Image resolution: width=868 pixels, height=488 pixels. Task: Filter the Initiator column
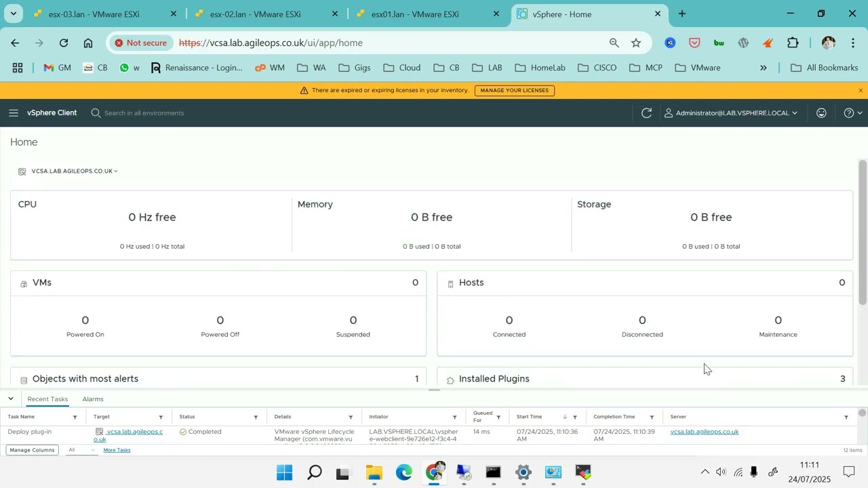454,418
